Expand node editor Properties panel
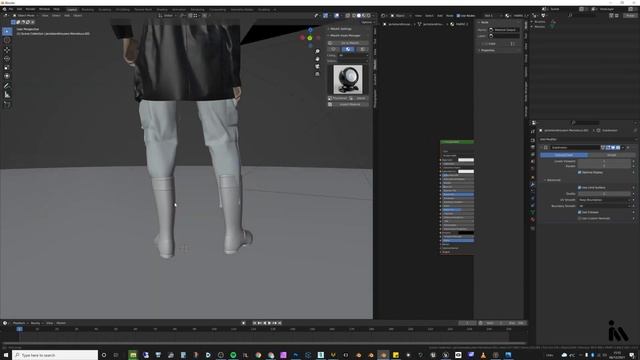The image size is (640, 360). click(x=487, y=50)
